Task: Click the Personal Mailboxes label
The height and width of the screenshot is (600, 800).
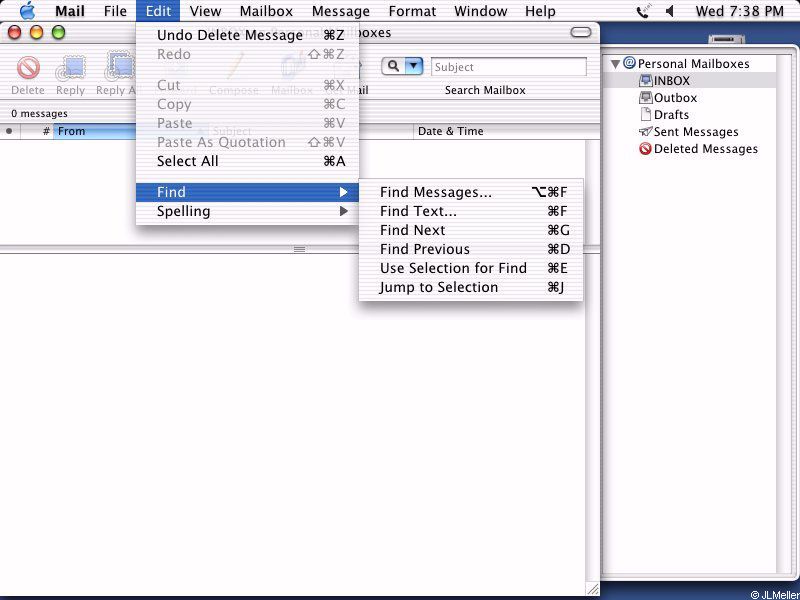Action: tap(693, 64)
